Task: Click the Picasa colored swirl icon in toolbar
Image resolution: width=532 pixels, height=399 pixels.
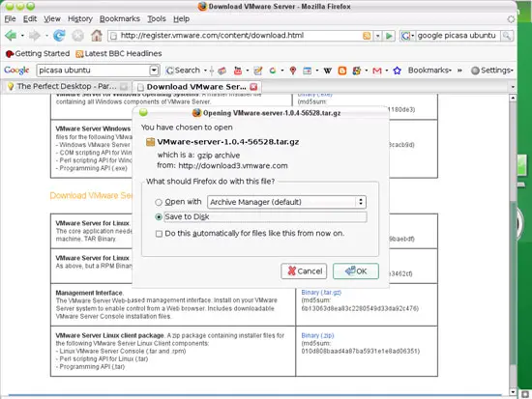Action: click(273, 71)
